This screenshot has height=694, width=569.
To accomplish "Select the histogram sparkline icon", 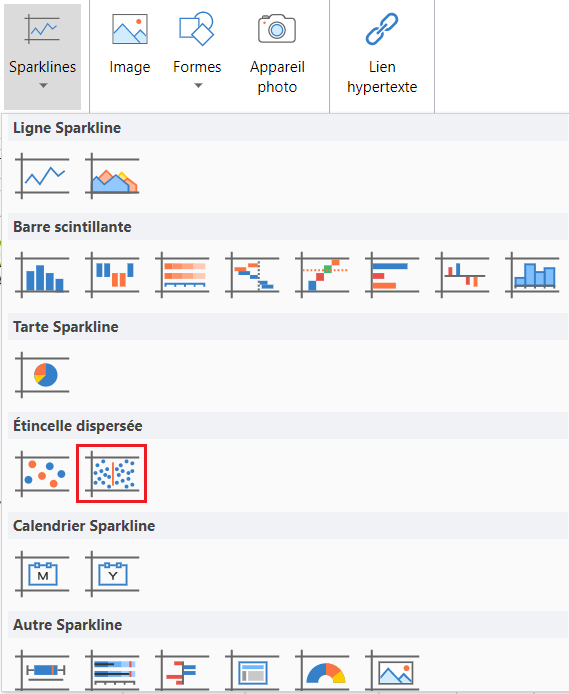I will [x=531, y=275].
